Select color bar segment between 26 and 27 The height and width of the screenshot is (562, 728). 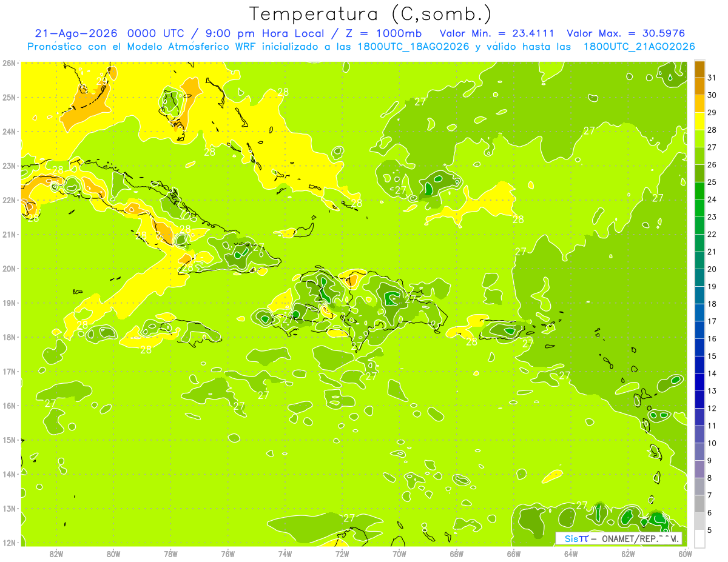(x=699, y=155)
